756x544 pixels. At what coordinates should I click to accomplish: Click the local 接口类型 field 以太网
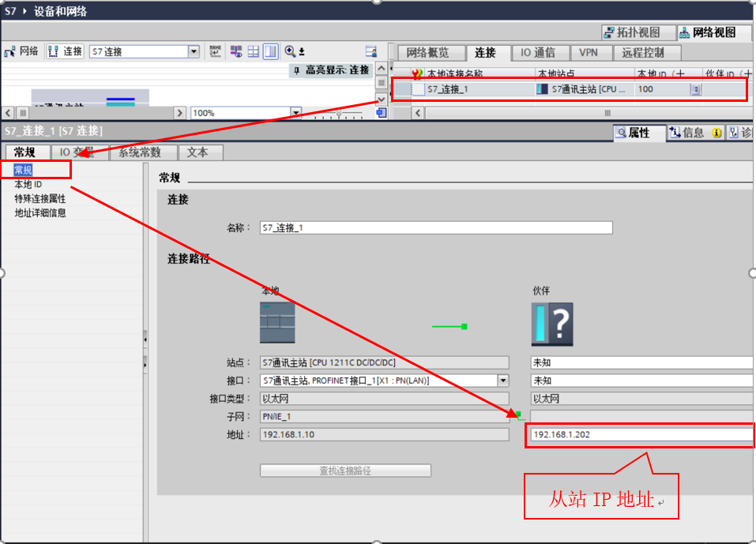(x=384, y=399)
